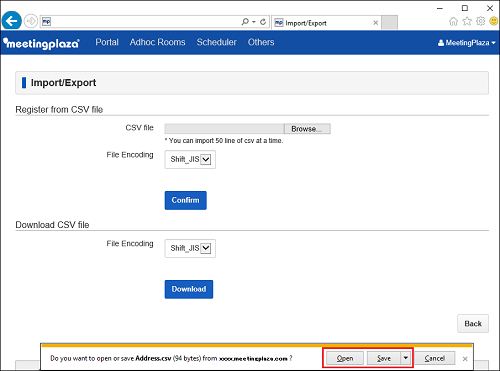
Task: Expand the address bar search dropdown arrow
Action: tap(254, 22)
